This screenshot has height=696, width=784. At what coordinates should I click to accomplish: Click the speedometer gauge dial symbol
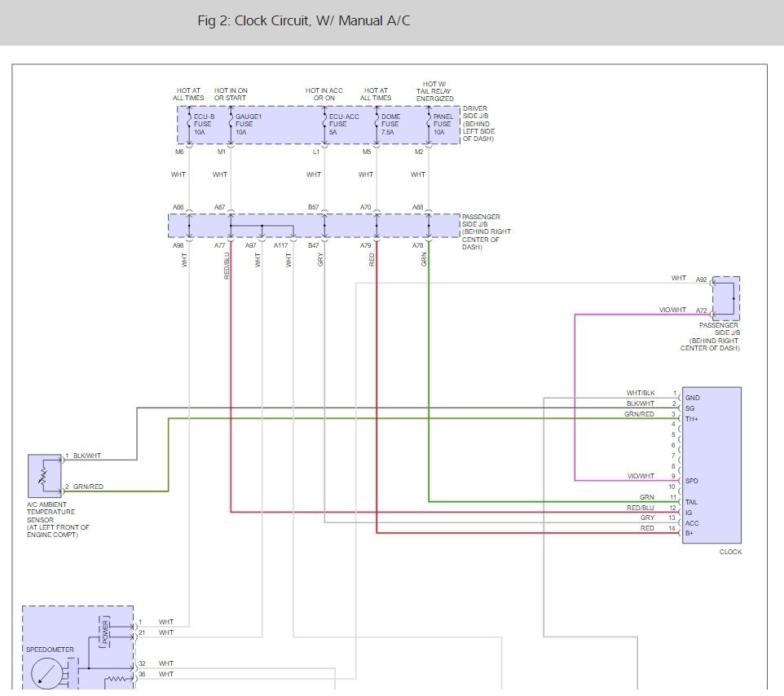click(46, 673)
